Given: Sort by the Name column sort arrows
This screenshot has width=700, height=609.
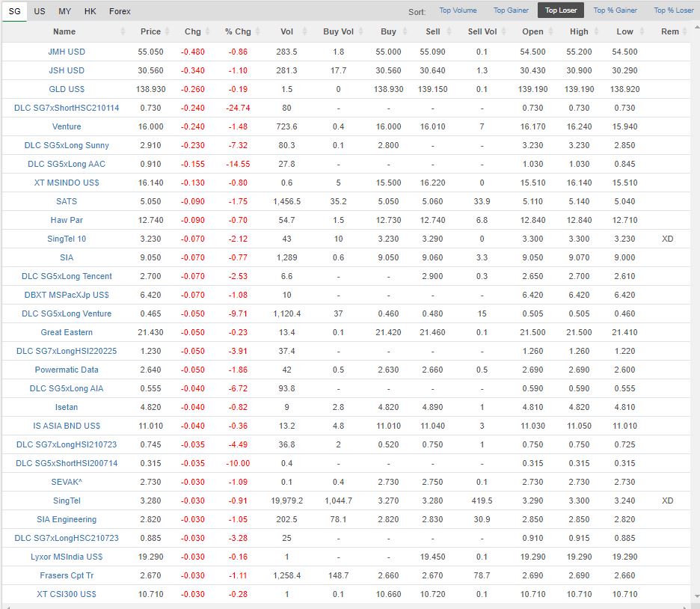Looking at the screenshot, I should pyautogui.click(x=123, y=31).
